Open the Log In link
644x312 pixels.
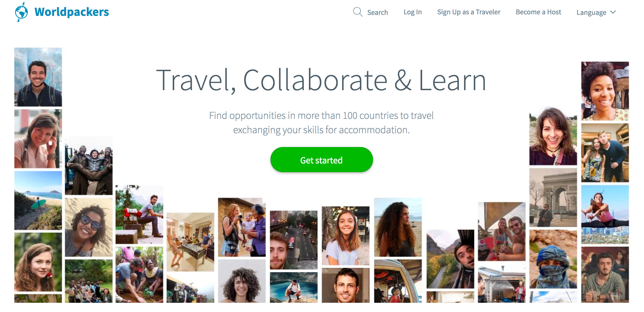coord(412,12)
